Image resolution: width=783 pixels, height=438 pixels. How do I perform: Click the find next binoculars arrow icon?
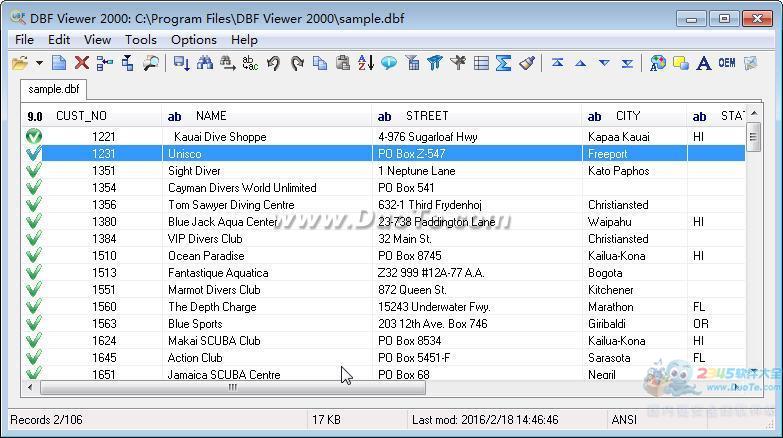(x=228, y=63)
